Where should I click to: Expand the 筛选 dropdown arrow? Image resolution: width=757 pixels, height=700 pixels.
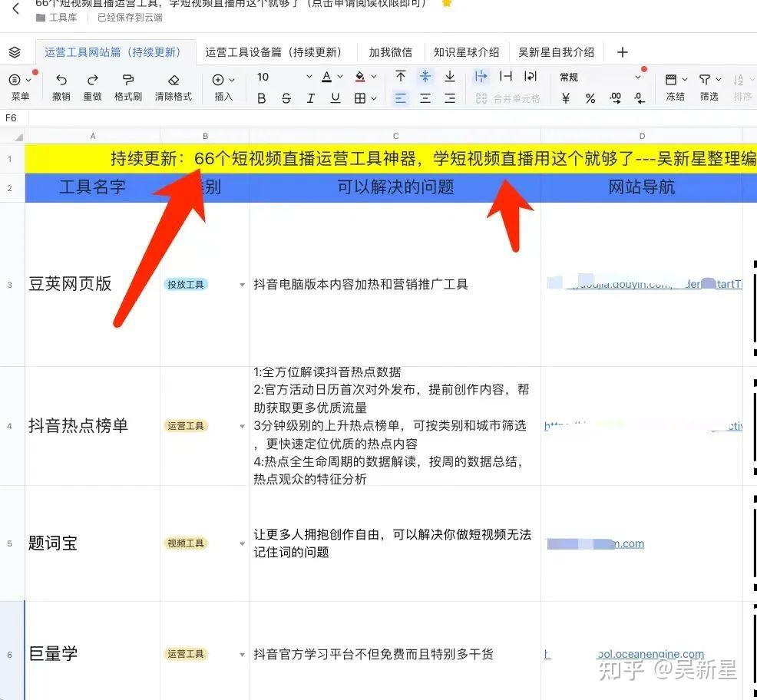(719, 80)
